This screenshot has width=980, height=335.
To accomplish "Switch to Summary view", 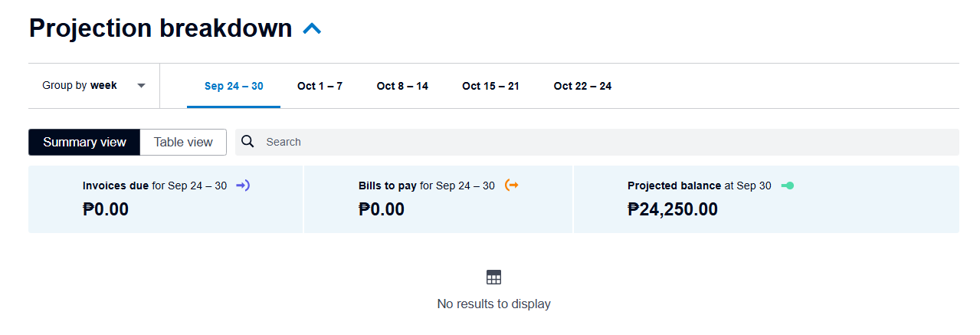I will coord(84,142).
